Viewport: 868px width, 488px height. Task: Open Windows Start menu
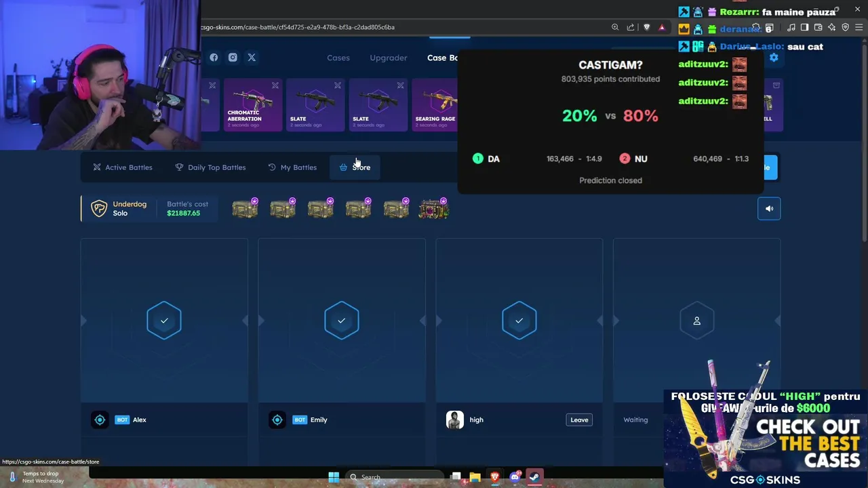tap(334, 477)
